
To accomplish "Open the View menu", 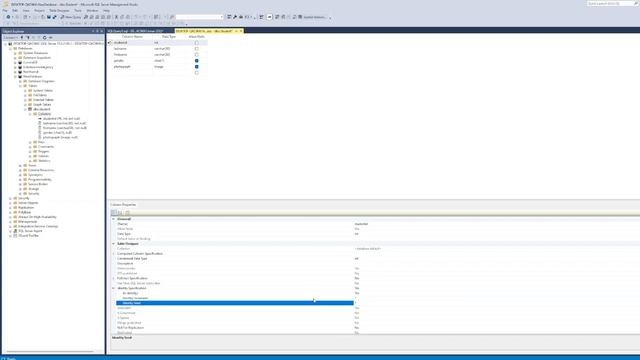I will (26, 10).
